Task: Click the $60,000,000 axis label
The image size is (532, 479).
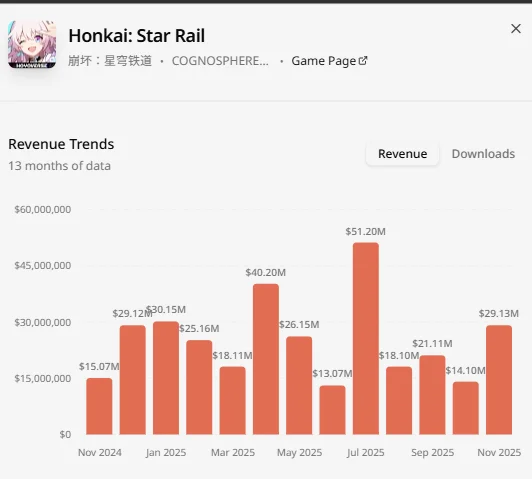Action: 43,210
